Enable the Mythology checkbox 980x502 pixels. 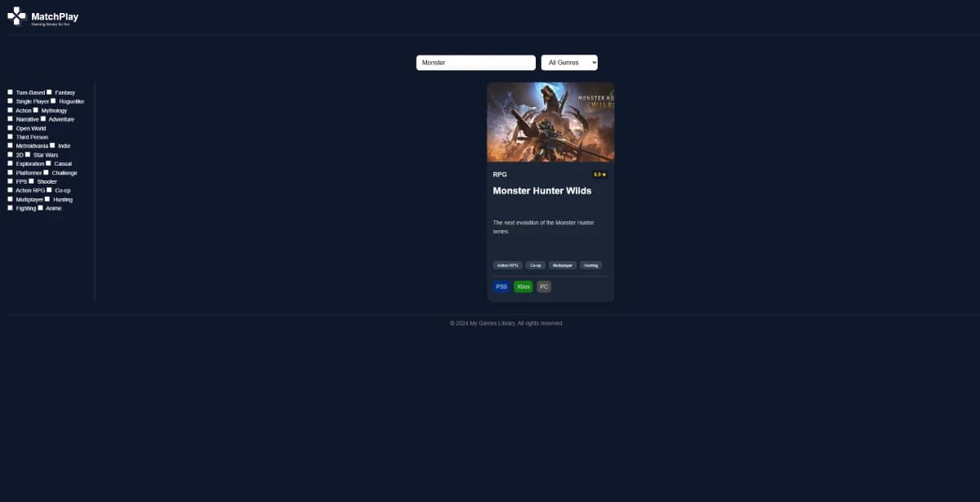pyautogui.click(x=36, y=110)
